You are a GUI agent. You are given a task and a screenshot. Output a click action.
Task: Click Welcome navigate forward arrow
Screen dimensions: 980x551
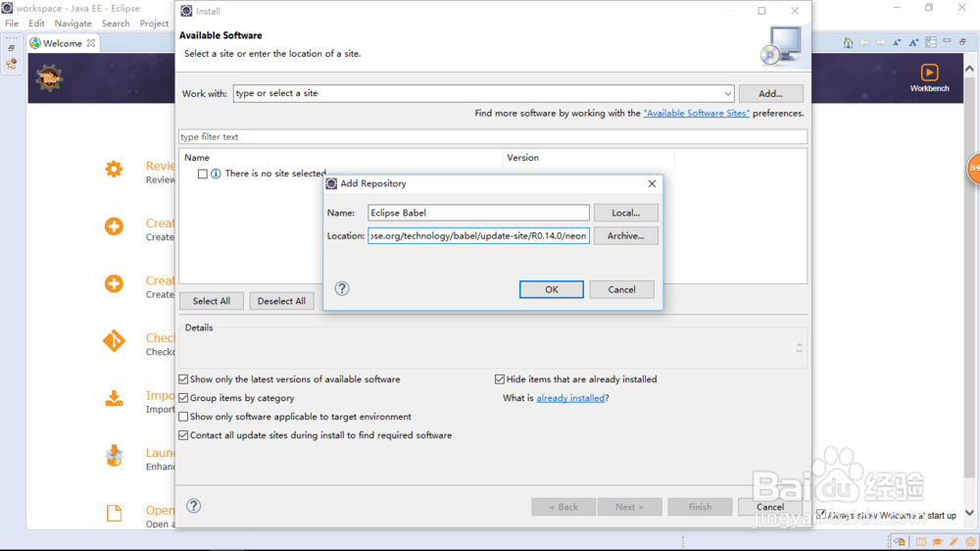tap(881, 42)
